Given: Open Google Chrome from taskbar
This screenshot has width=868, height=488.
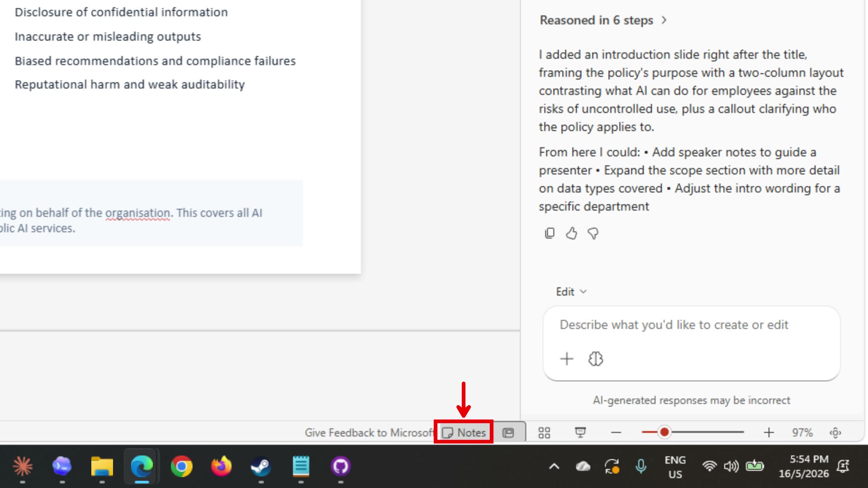Looking at the screenshot, I should coord(182,466).
